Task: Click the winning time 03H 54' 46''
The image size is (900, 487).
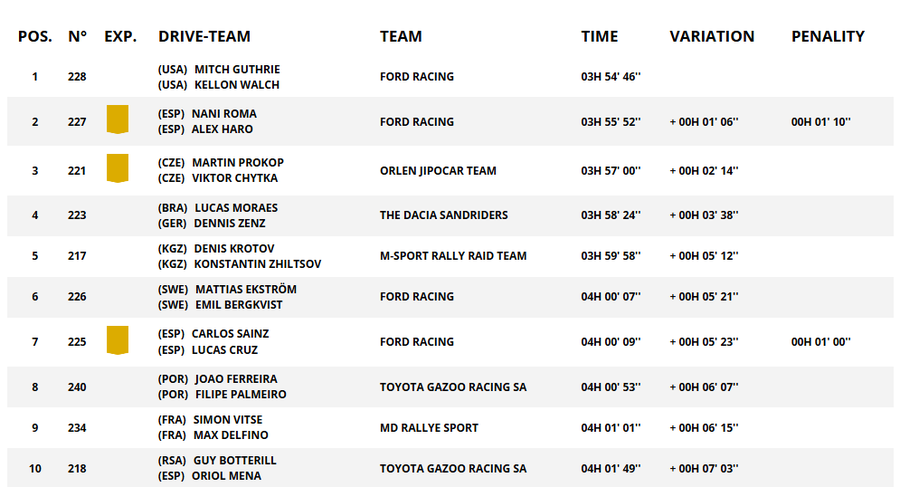Action: coord(610,77)
